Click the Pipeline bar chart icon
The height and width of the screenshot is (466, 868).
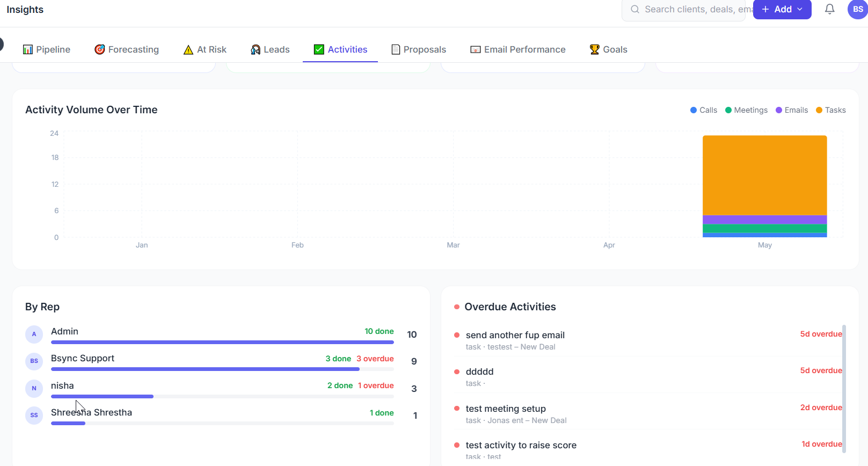pos(28,49)
